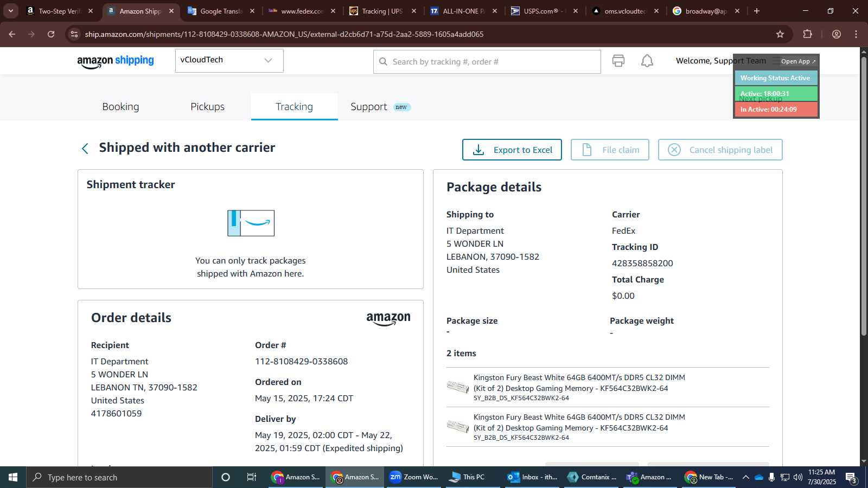Open Cortana circle icon on taskbar
This screenshot has width=868, height=488.
point(226,477)
